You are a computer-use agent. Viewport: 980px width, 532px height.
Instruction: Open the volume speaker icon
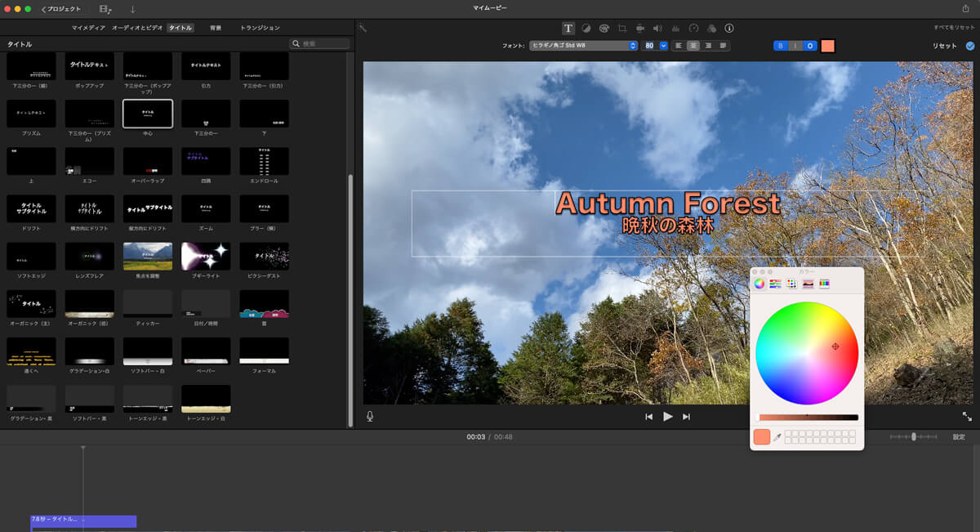[657, 29]
